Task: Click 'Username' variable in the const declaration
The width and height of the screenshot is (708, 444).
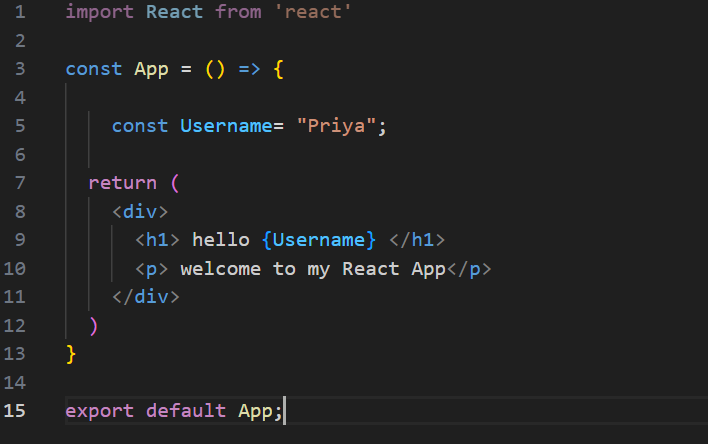Action: 226,126
